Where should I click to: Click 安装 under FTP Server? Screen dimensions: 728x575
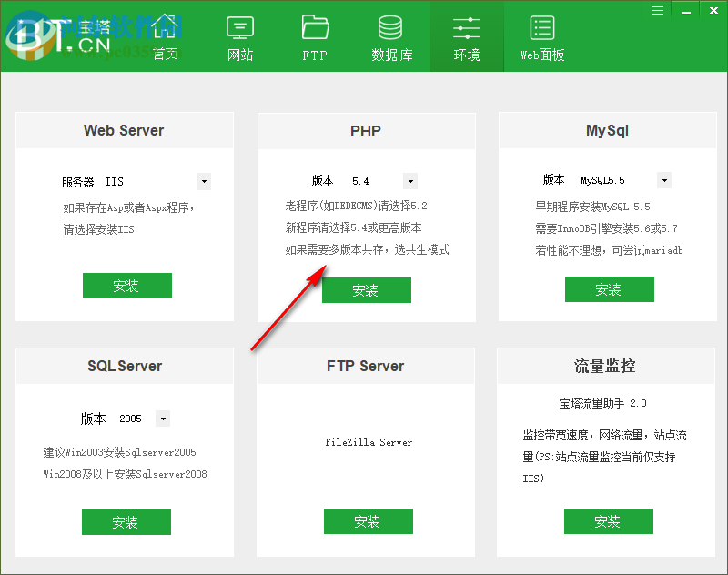(368, 521)
